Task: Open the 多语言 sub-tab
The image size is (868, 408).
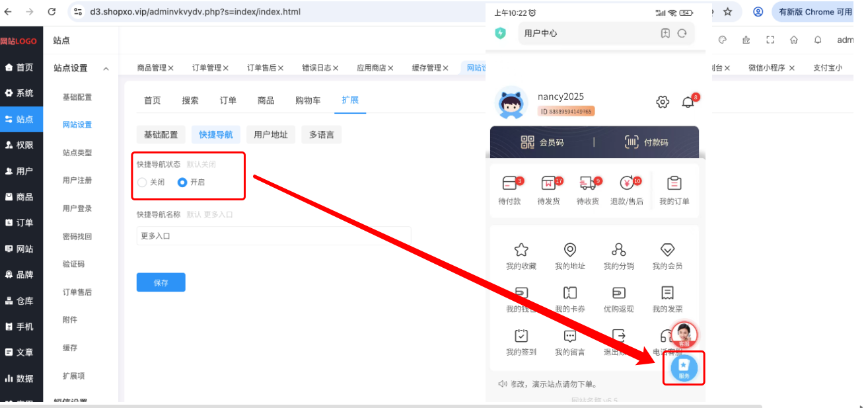Action: (x=321, y=135)
